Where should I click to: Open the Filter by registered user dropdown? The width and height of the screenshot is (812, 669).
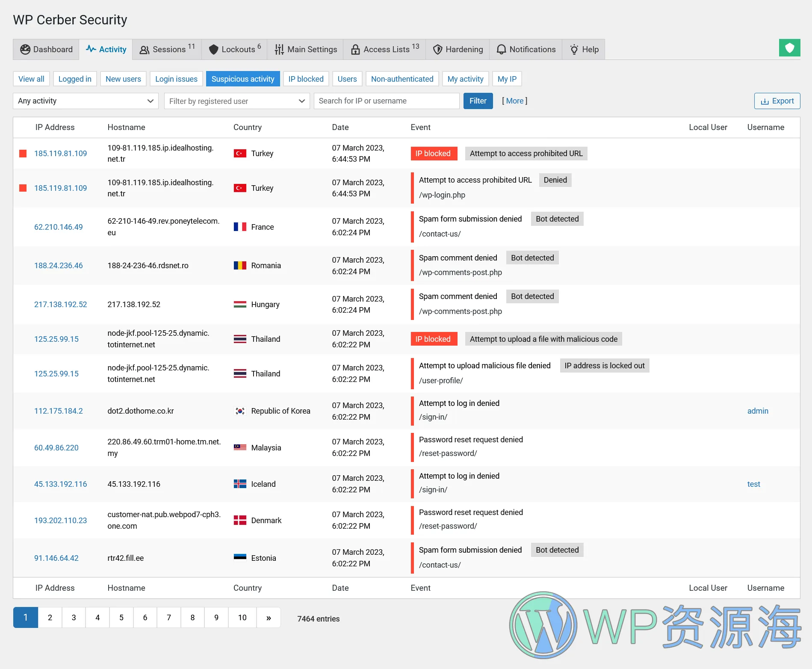coord(237,101)
